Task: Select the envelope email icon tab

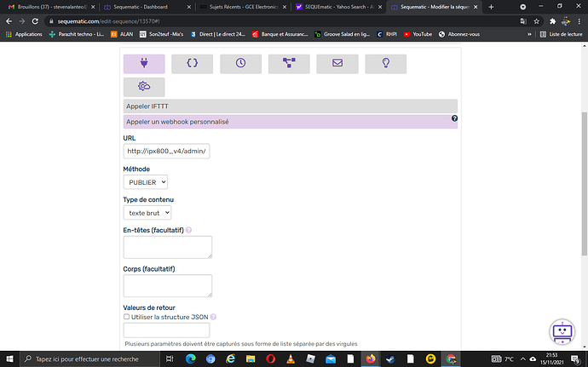Action: point(337,64)
